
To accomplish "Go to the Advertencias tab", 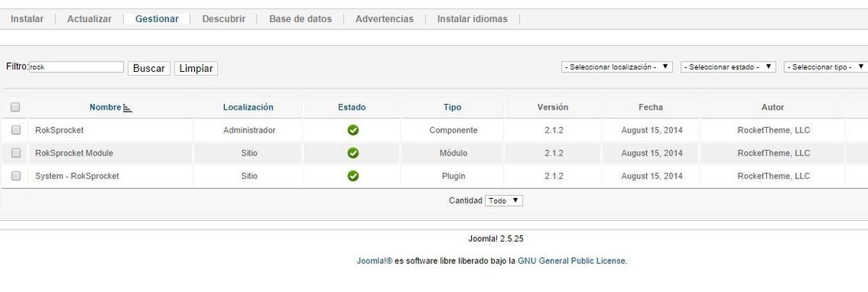I will point(384,19).
